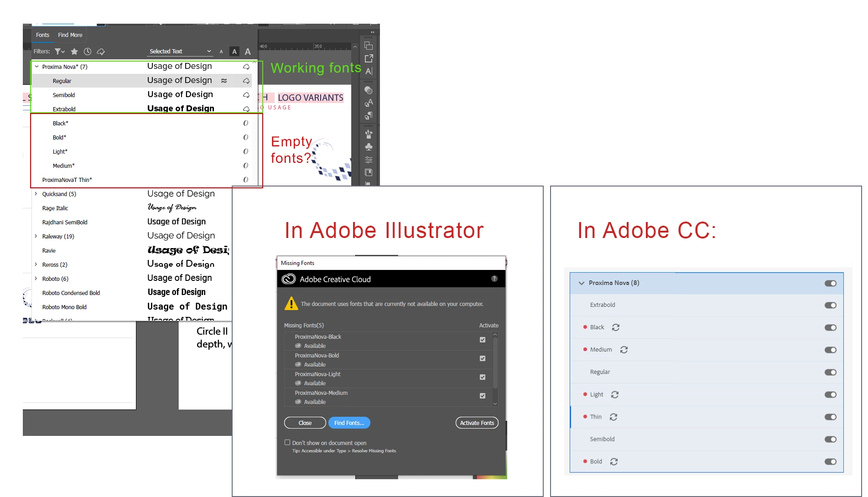Click the font list scroll up arrow

coord(255,62)
